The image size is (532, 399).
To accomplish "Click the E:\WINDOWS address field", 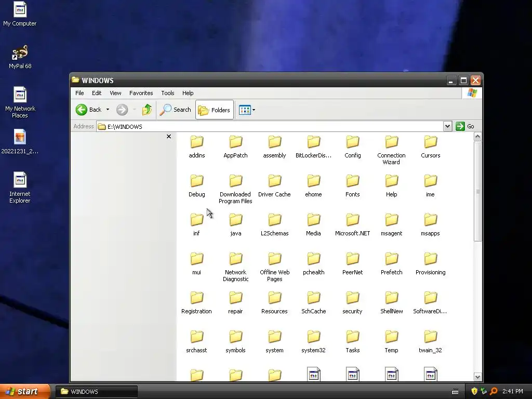I will (x=270, y=127).
